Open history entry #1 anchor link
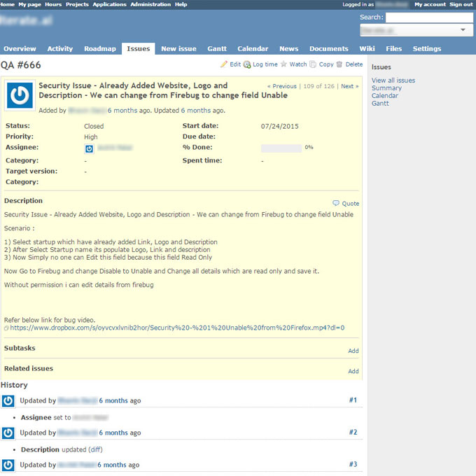The width and height of the screenshot is (476, 476). pyautogui.click(x=353, y=400)
